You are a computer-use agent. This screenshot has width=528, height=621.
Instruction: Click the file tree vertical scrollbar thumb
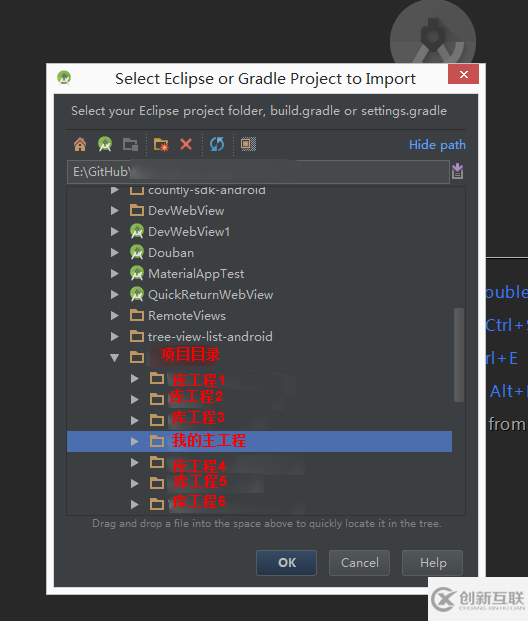[x=459, y=355]
